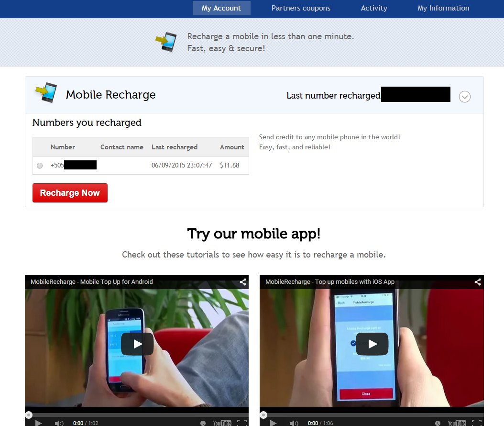Click the Try our mobile app! heading
Viewport: 504px width, 426px height.
tap(253, 234)
